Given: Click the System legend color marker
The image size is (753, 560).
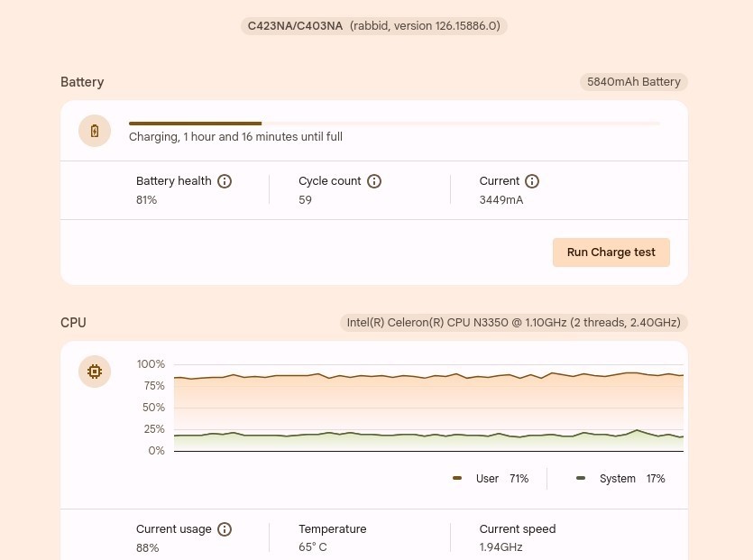Looking at the screenshot, I should coord(581,478).
